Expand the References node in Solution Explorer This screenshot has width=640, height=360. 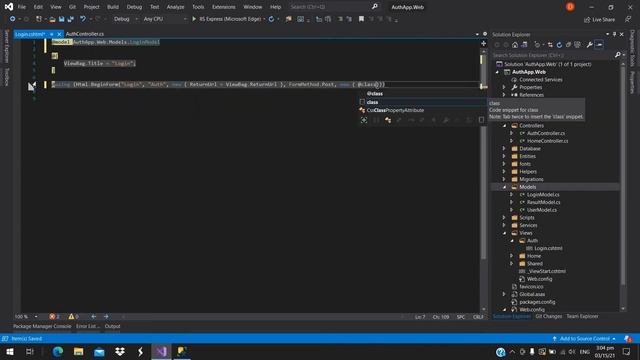click(504, 95)
